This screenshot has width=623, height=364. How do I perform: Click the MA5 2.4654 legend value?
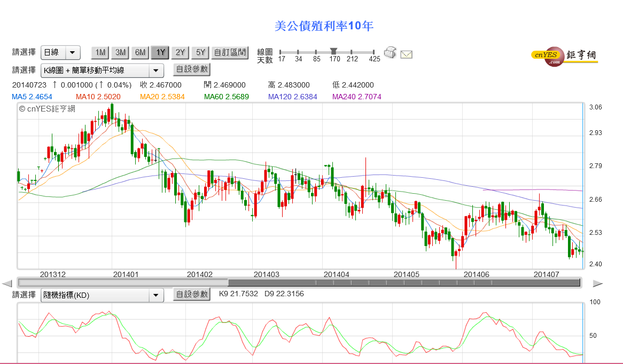[32, 97]
